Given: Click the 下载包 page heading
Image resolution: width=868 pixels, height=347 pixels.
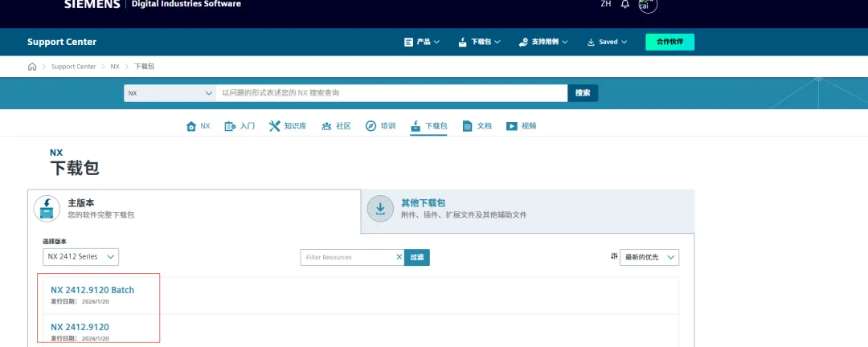Looking at the screenshot, I should coord(75,168).
